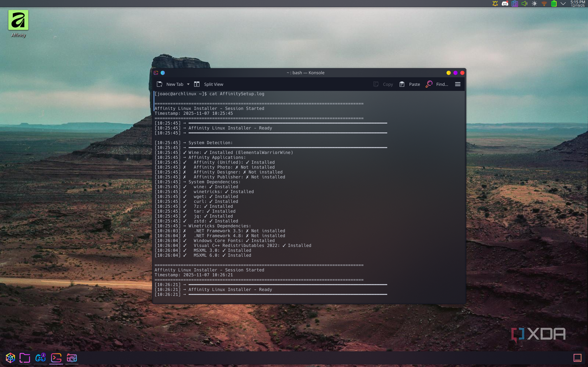Open the Affinity desktop shortcut icon
588x367 pixels.
click(18, 23)
